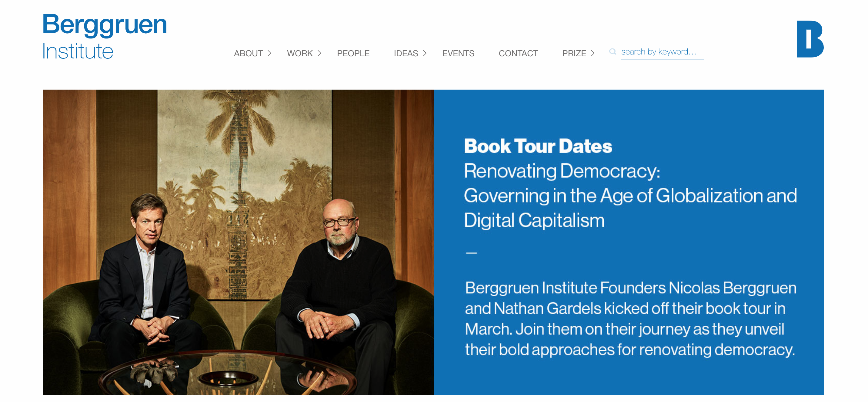
Task: Open the Contact page
Action: 518,53
